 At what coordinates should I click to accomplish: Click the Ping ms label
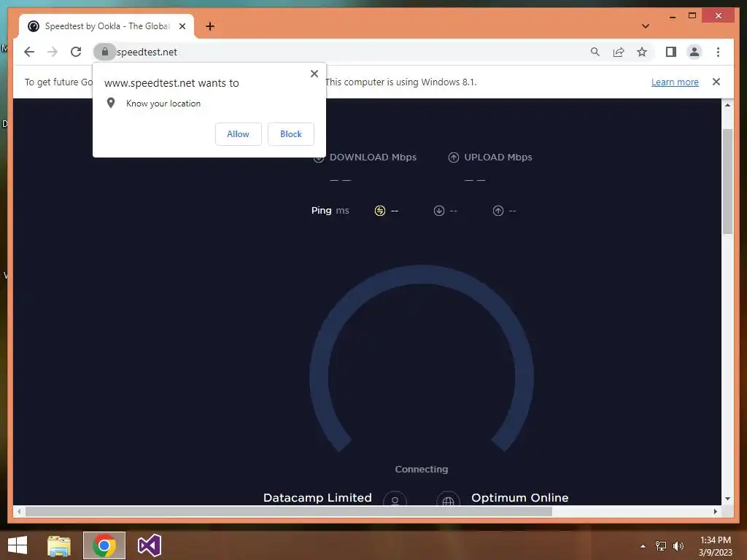330,211
